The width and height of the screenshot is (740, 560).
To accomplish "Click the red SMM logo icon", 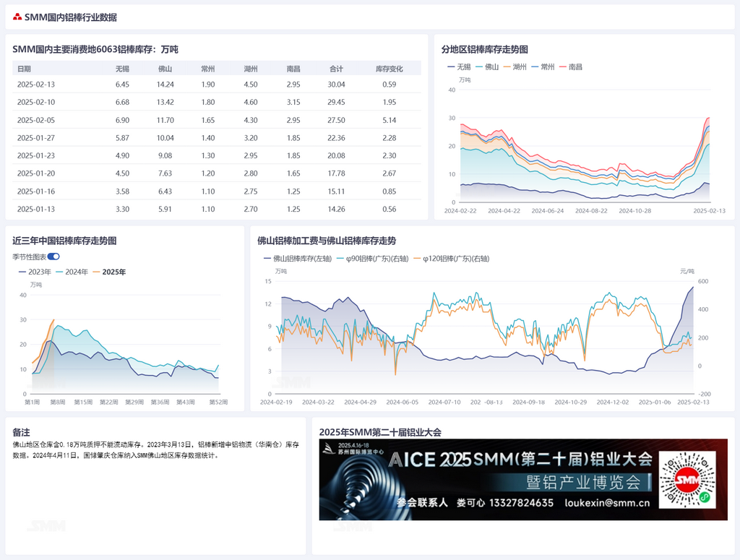I will click(x=17, y=17).
